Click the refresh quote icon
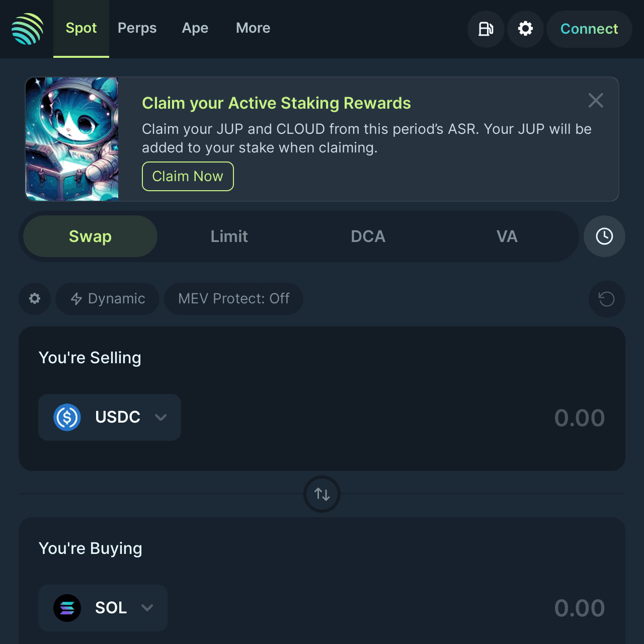Image resolution: width=644 pixels, height=644 pixels. [607, 299]
